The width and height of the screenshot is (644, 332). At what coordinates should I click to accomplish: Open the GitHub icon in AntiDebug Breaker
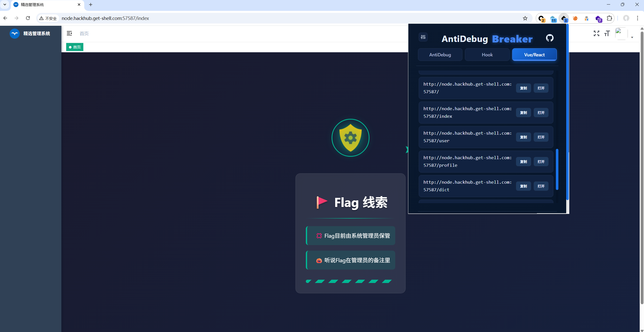(x=550, y=38)
